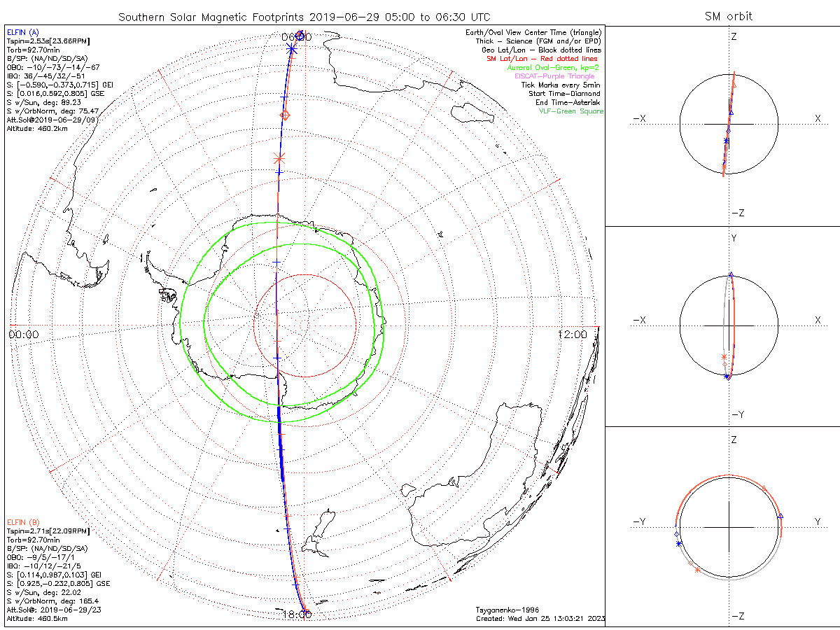Select the blue triangle atop the middle orbit panel circle

(731, 274)
